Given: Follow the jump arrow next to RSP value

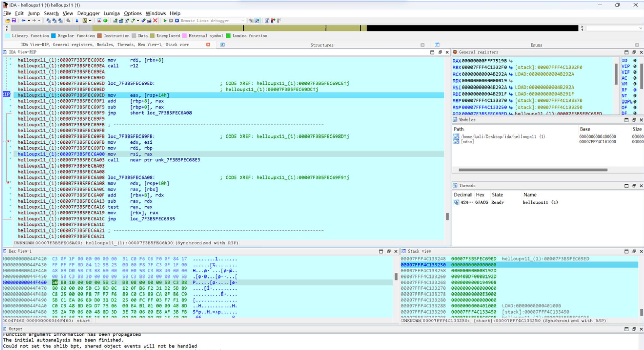Looking at the screenshot, I should click(x=511, y=107).
